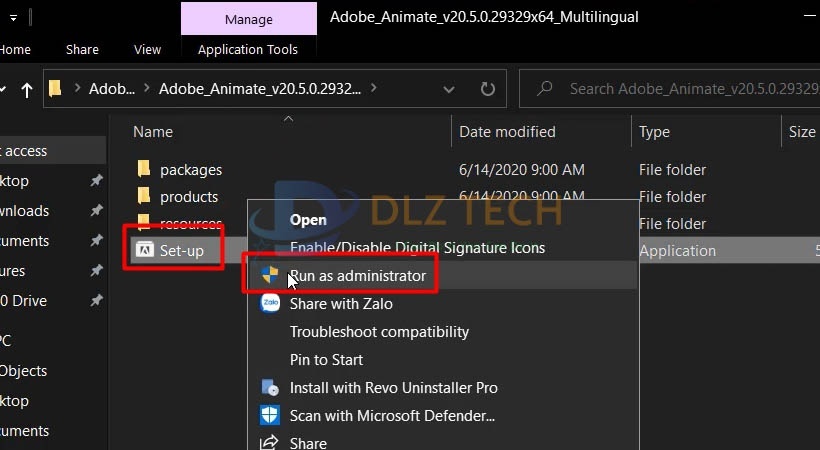Open Quick access in the sidebar
The image size is (820, 450).
point(24,151)
